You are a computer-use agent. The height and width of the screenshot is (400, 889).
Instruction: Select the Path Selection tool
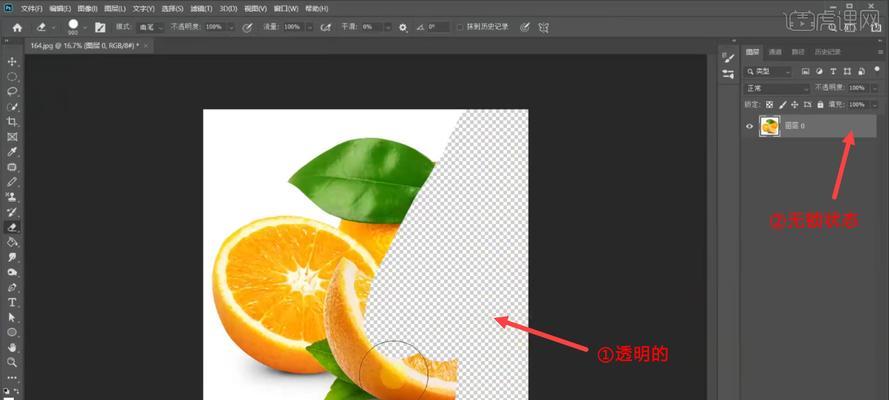(12, 318)
